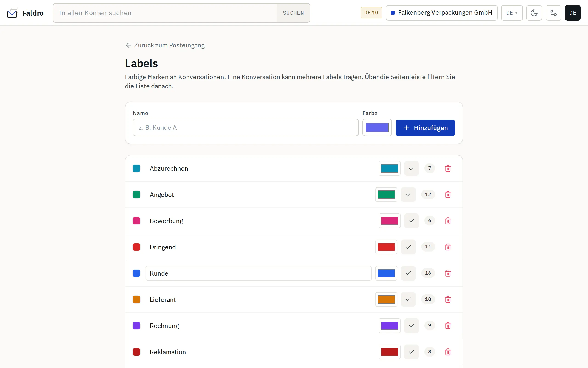This screenshot has height=368, width=588.
Task: Open the DE language dropdown
Action: 512,13
